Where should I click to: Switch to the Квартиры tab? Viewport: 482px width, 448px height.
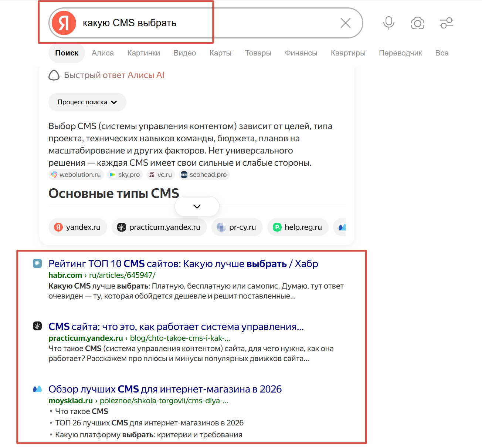(x=348, y=53)
